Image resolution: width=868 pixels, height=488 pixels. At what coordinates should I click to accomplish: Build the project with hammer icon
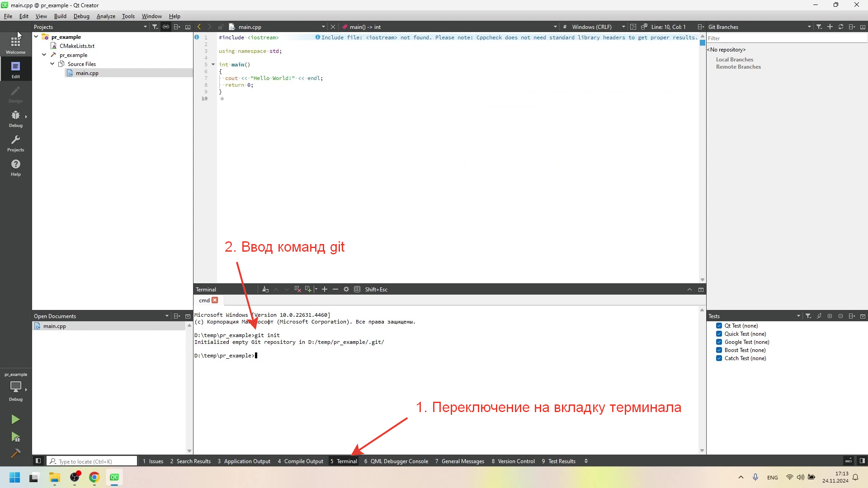pyautogui.click(x=15, y=453)
